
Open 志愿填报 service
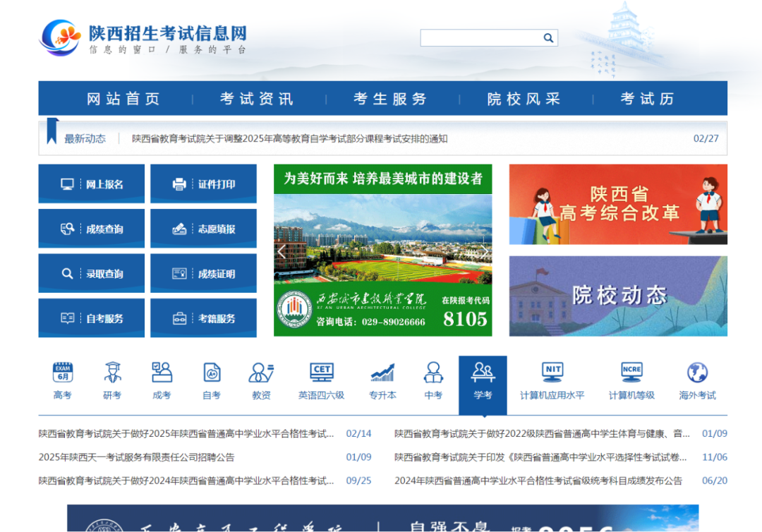pyautogui.click(x=204, y=229)
